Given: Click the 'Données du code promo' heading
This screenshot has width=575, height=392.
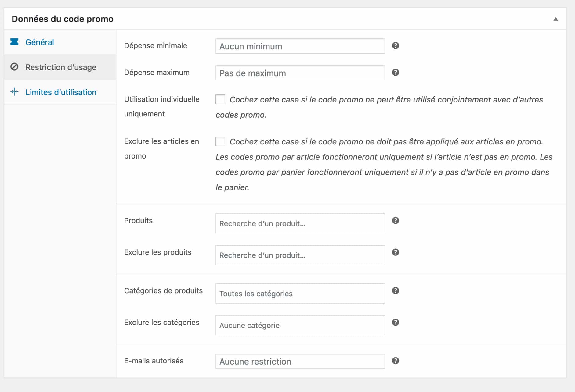Looking at the screenshot, I should (x=63, y=19).
